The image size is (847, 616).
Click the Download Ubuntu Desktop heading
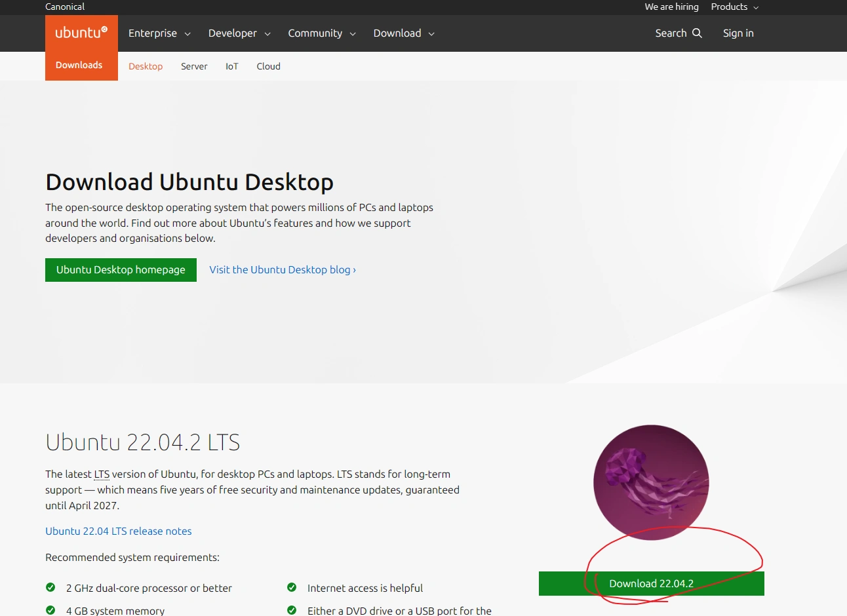click(x=189, y=182)
